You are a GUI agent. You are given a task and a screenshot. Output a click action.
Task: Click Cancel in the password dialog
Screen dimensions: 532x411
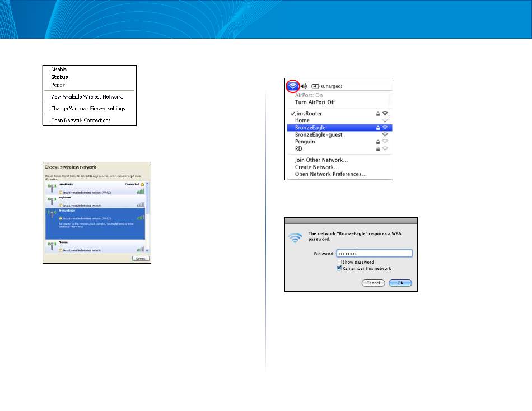(x=373, y=283)
